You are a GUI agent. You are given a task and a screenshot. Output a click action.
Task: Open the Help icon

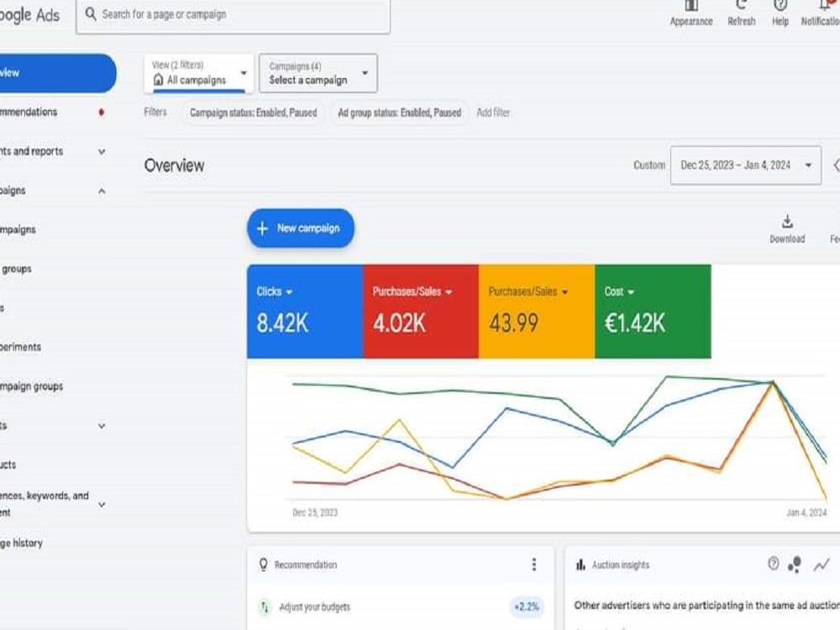point(780,5)
